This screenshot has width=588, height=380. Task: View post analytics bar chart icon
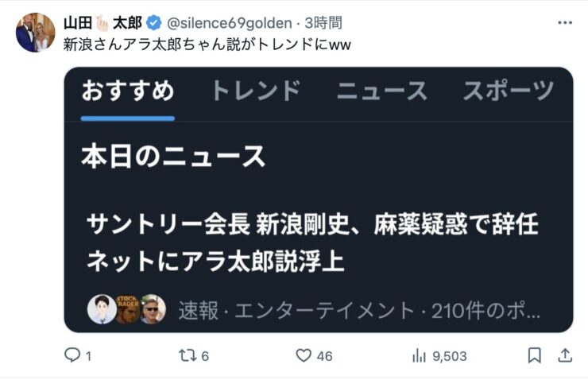419,355
